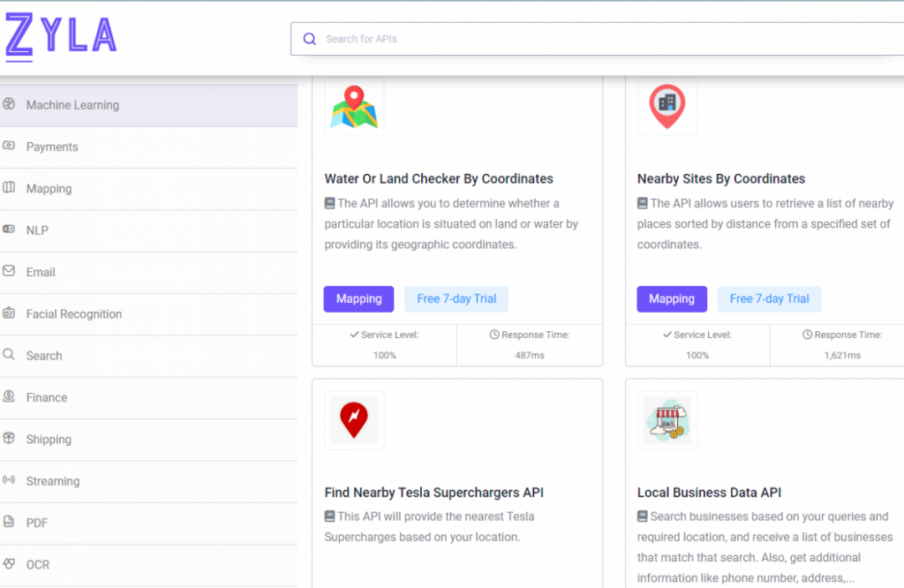Screen dimensions: 904x588
Task: Click the Email envelope icon
Action: (9, 271)
